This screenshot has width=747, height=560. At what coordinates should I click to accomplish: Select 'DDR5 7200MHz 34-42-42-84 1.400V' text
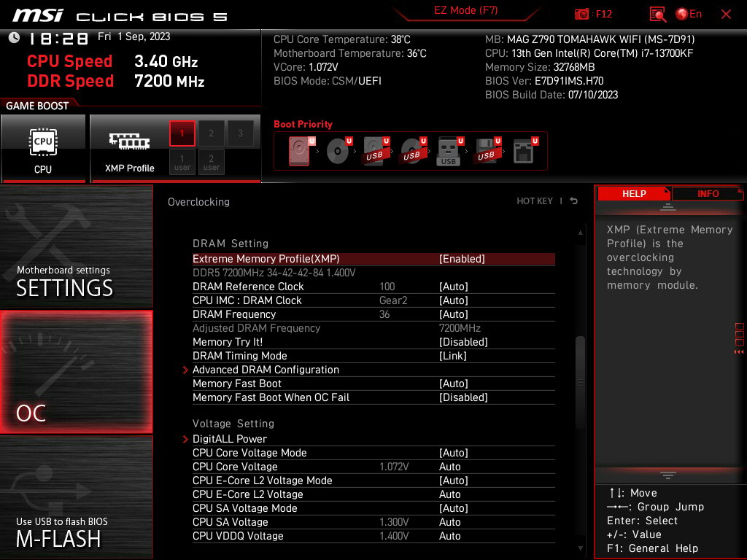click(274, 273)
